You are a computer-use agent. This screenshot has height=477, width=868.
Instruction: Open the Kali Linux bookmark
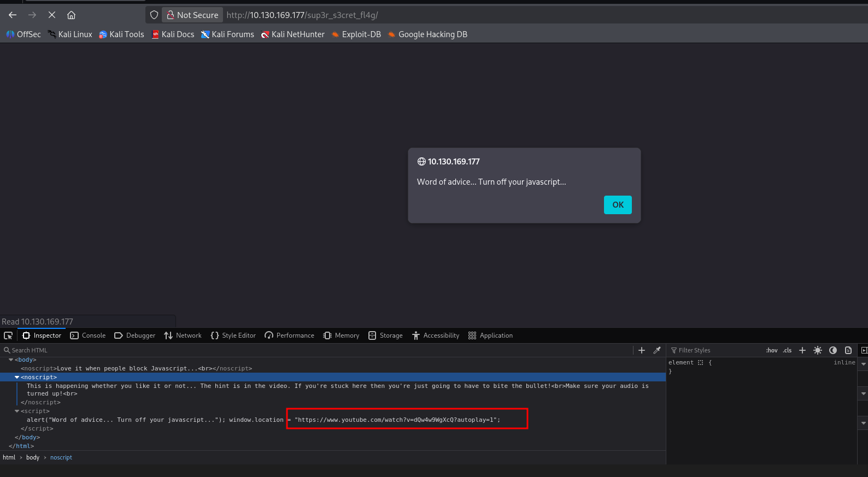click(70, 34)
